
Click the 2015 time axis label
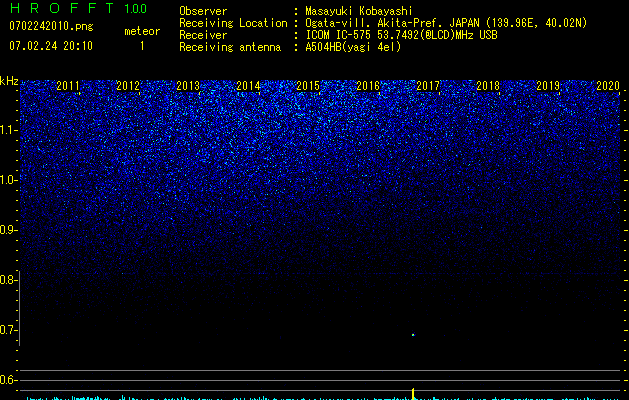(x=308, y=86)
